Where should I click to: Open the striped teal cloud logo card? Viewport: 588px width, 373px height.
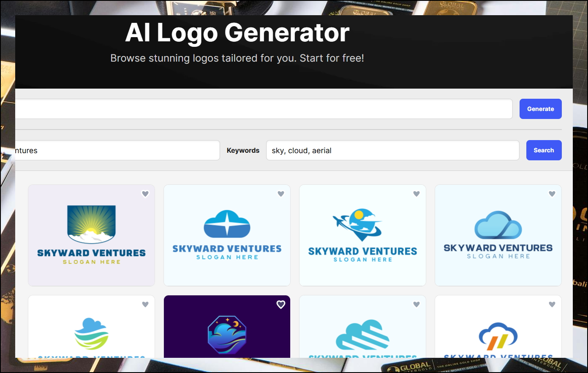pyautogui.click(x=362, y=327)
